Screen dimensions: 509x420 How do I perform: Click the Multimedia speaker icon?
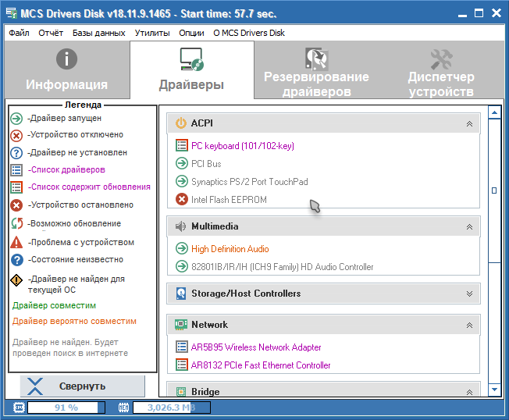tap(181, 226)
